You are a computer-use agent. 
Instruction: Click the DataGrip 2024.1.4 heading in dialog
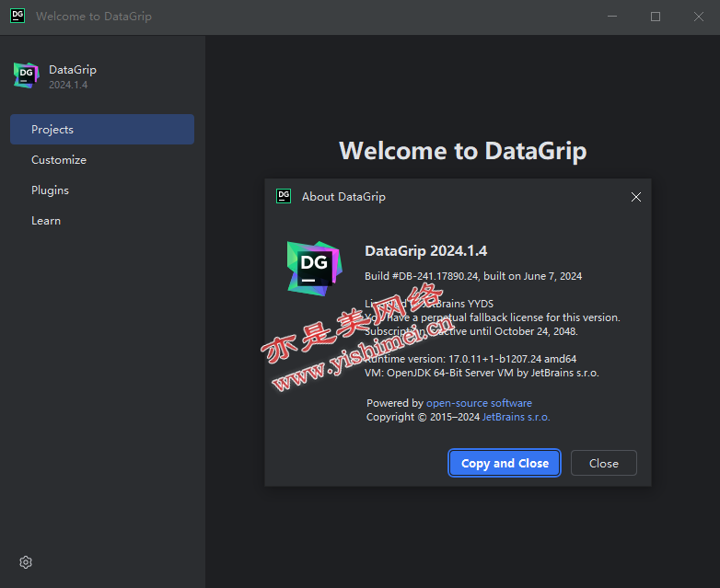coord(425,250)
